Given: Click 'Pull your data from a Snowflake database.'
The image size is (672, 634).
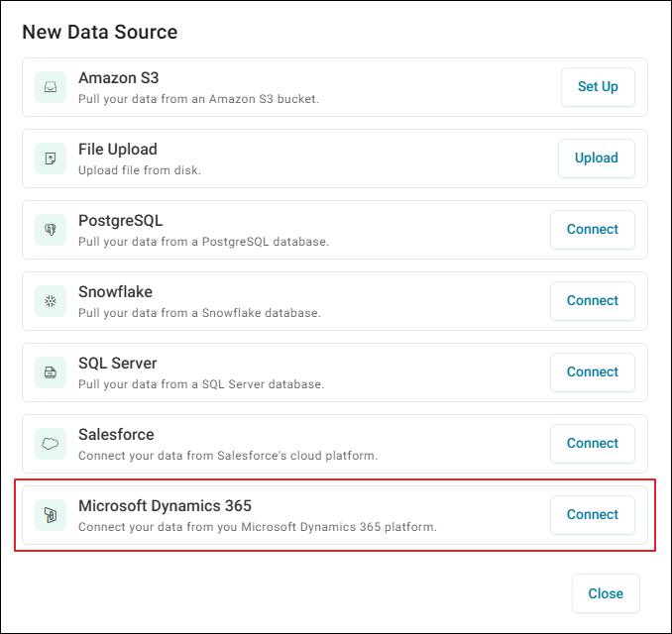Looking at the screenshot, I should pos(199,313).
